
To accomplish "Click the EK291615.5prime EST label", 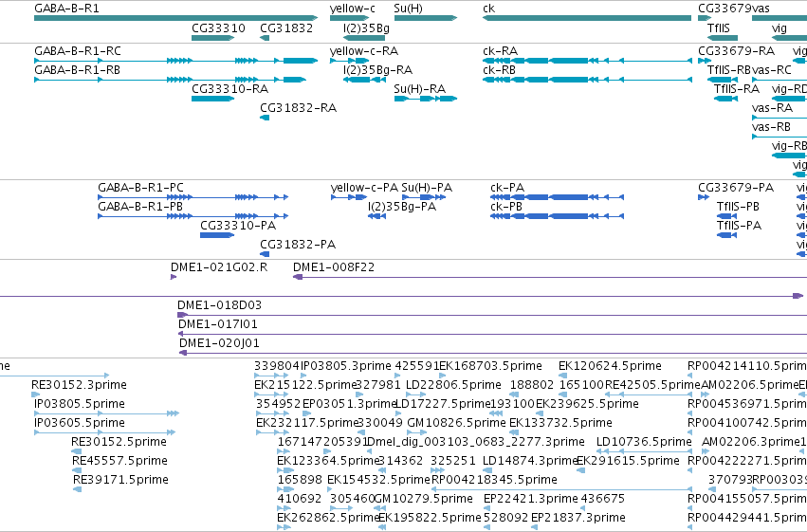I will (x=628, y=462).
